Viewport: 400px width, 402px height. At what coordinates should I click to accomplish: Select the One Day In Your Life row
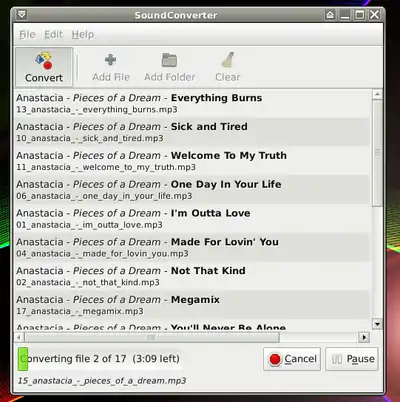[193, 190]
